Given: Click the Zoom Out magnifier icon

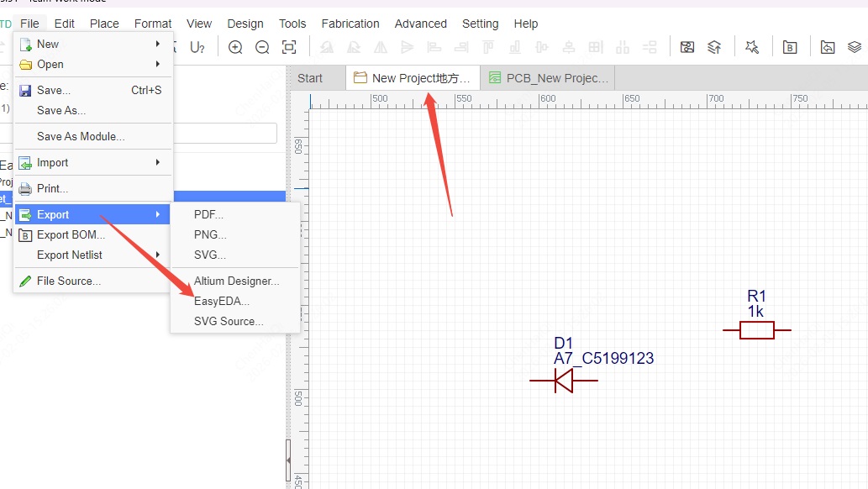Looking at the screenshot, I should tap(262, 48).
